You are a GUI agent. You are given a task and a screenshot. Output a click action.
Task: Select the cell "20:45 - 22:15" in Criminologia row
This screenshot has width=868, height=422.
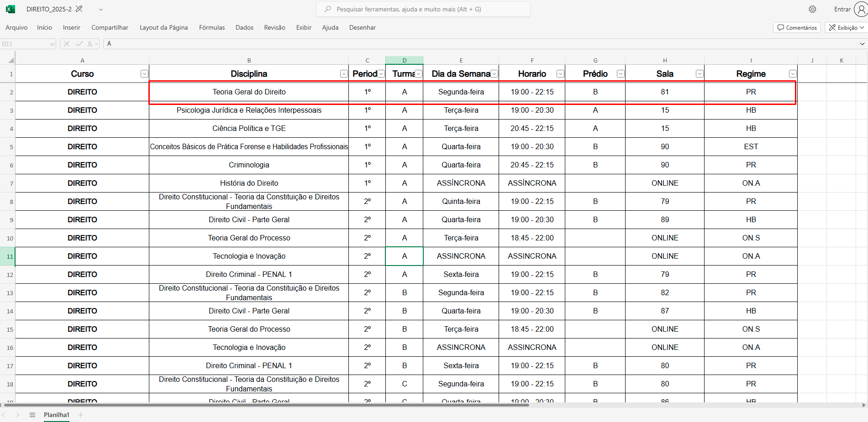coord(532,165)
